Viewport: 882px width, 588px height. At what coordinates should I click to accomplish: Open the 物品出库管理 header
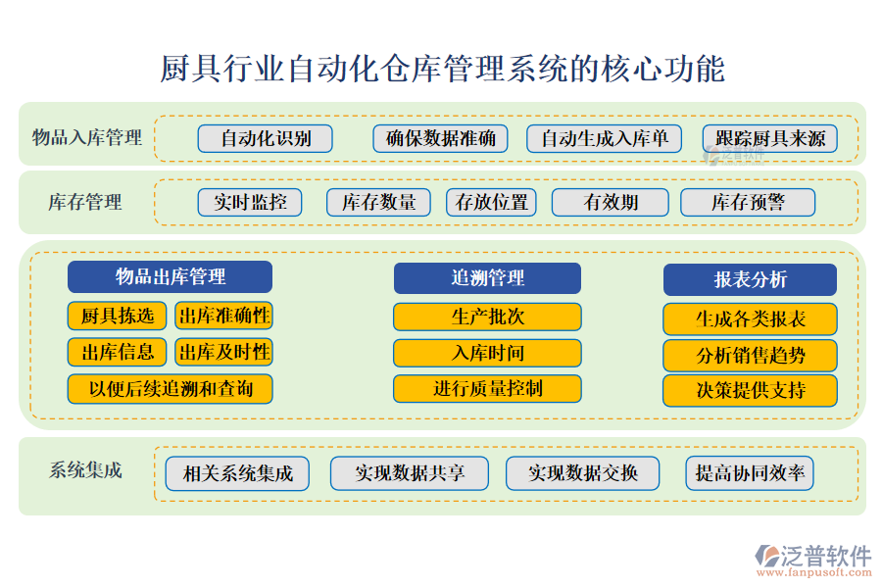pos(170,276)
